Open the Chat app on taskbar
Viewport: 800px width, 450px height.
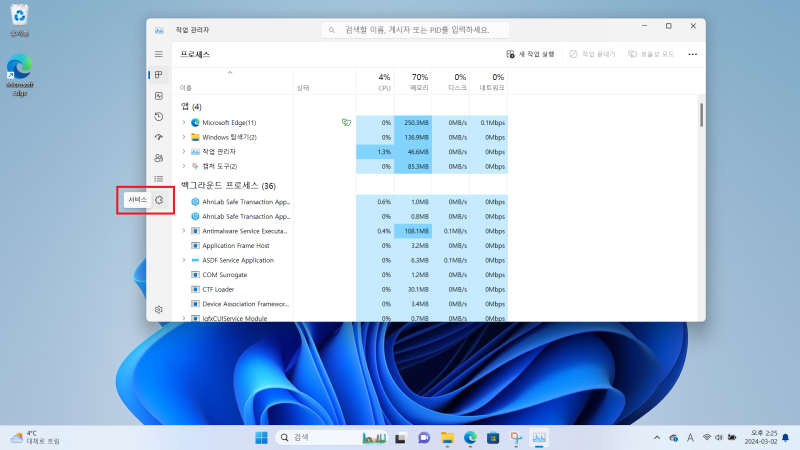click(423, 438)
